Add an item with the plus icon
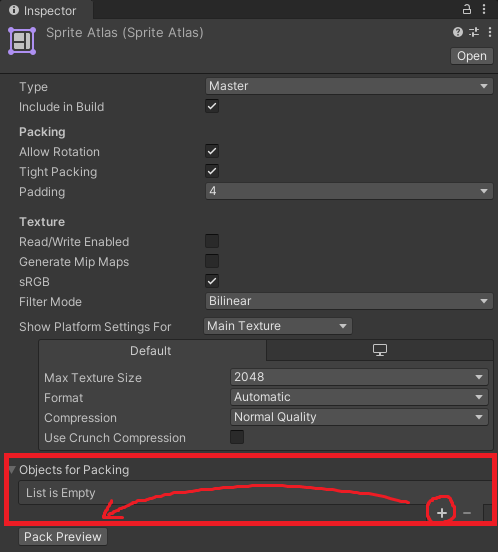 click(x=442, y=513)
